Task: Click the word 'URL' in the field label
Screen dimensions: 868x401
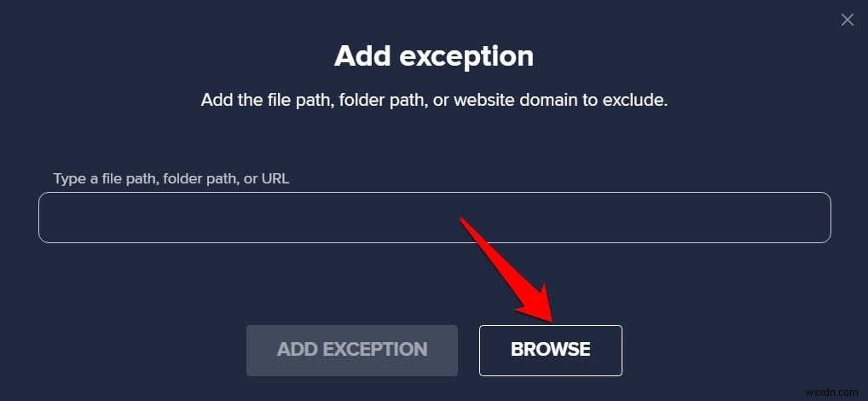Action: (x=275, y=179)
